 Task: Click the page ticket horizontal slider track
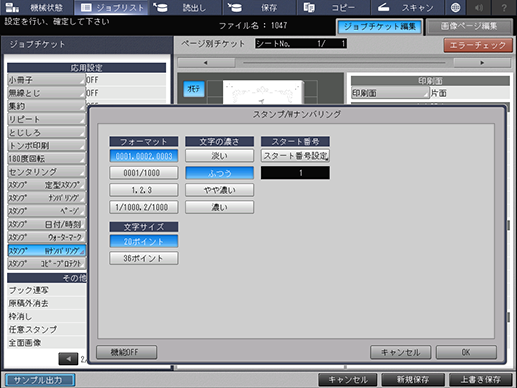tap(344, 63)
